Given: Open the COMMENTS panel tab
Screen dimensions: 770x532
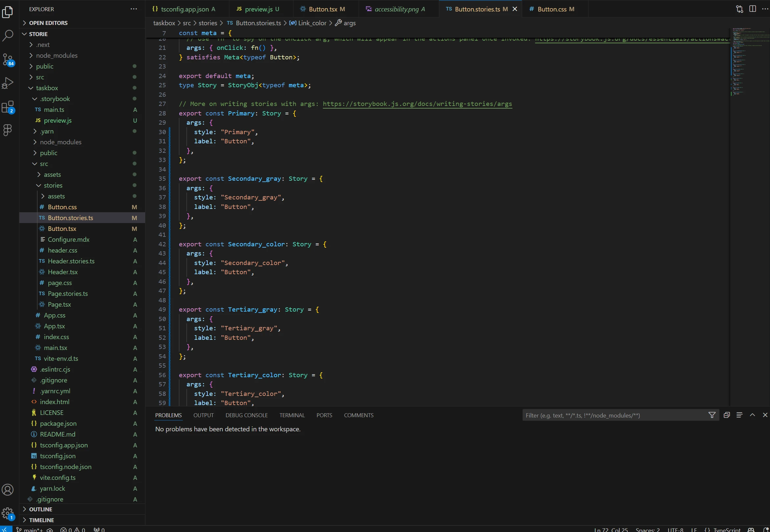Looking at the screenshot, I should tap(358, 415).
